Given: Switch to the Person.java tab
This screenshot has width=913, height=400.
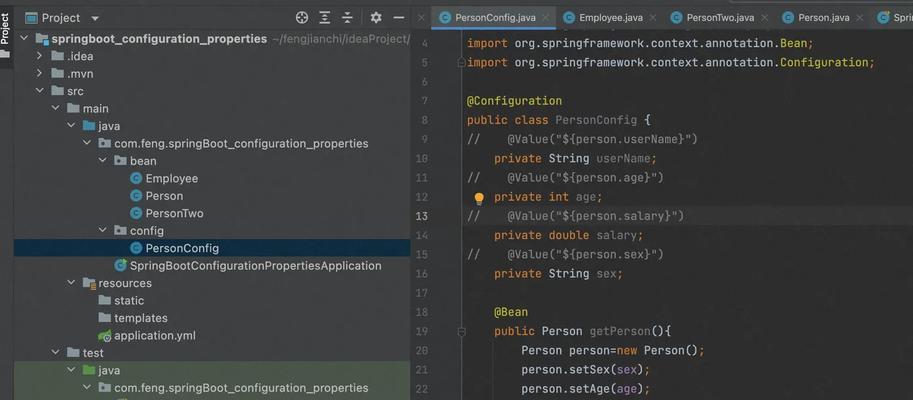Looking at the screenshot, I should point(824,18).
